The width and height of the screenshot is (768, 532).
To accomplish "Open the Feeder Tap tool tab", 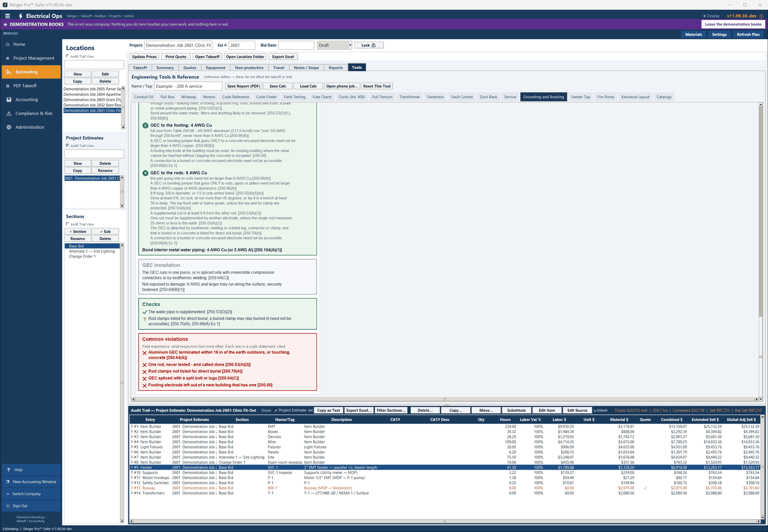I will pyautogui.click(x=581, y=97).
